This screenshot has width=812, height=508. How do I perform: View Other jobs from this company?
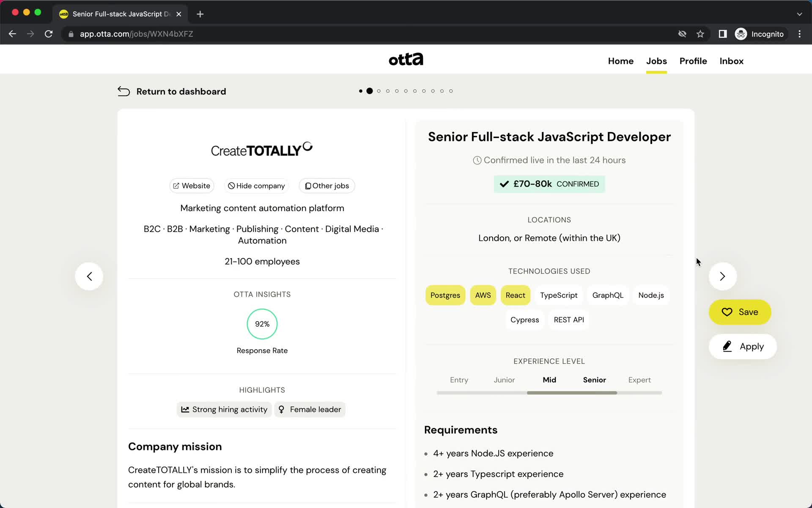tap(327, 186)
